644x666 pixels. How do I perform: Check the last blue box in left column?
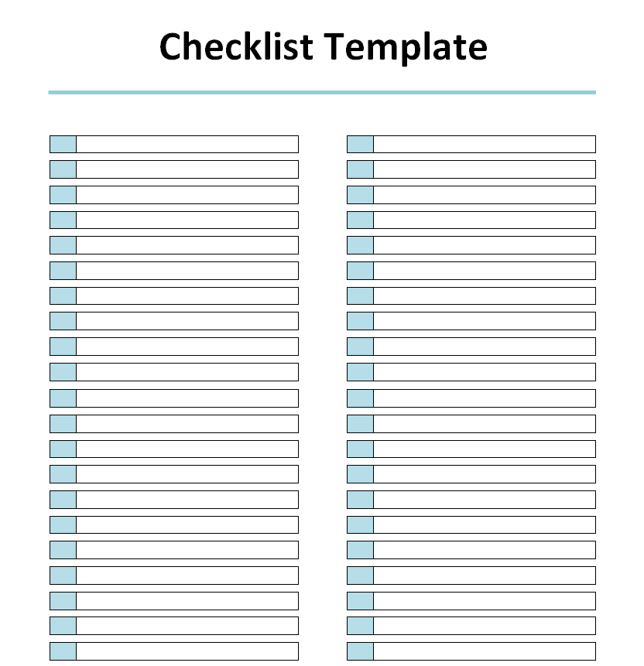63,651
